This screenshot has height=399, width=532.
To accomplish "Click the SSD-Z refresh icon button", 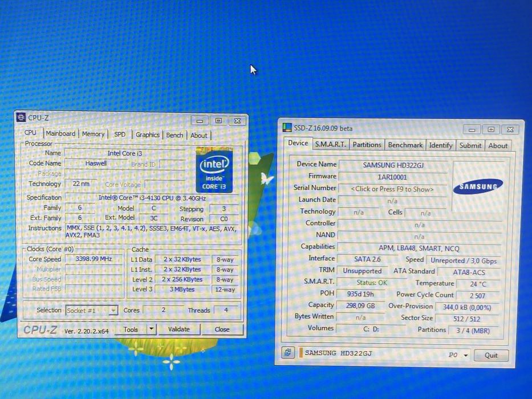I will click(x=288, y=352).
